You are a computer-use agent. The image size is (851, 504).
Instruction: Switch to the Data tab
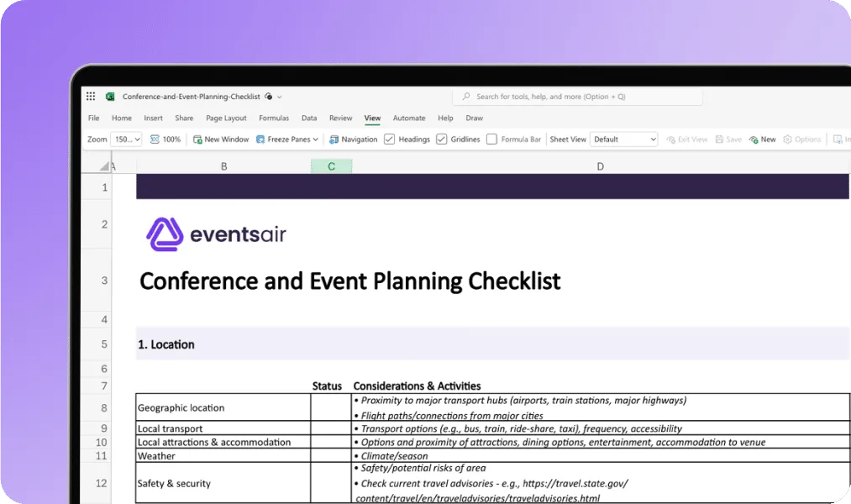(309, 118)
